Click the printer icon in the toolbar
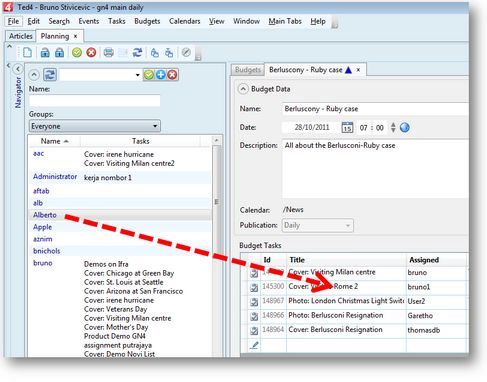487x382 pixels. pos(109,53)
